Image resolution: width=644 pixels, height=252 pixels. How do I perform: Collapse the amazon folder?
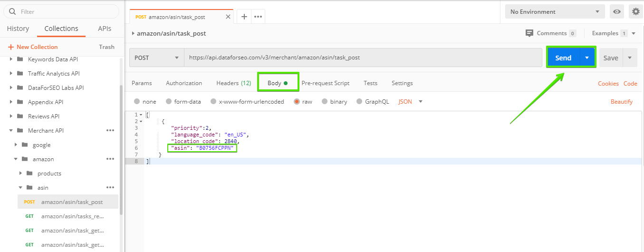pyautogui.click(x=16, y=159)
